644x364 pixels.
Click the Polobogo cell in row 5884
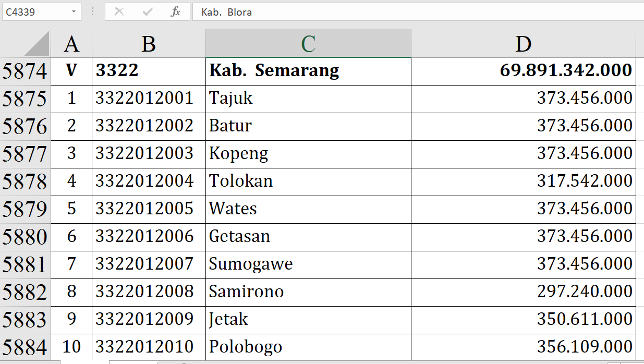point(308,347)
